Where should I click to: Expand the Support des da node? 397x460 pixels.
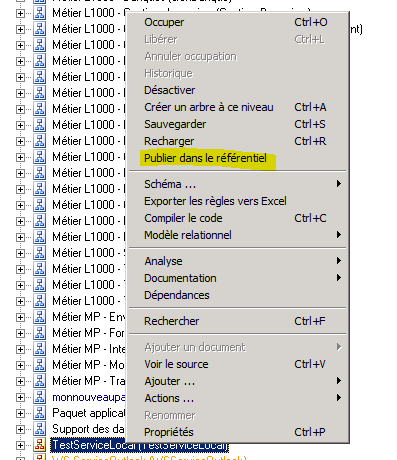tap(20, 429)
